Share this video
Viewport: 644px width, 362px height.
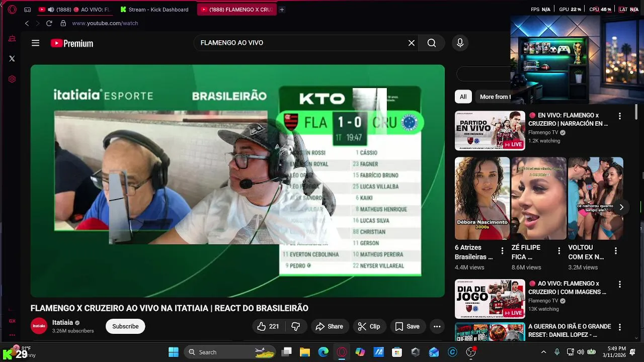[x=329, y=326]
